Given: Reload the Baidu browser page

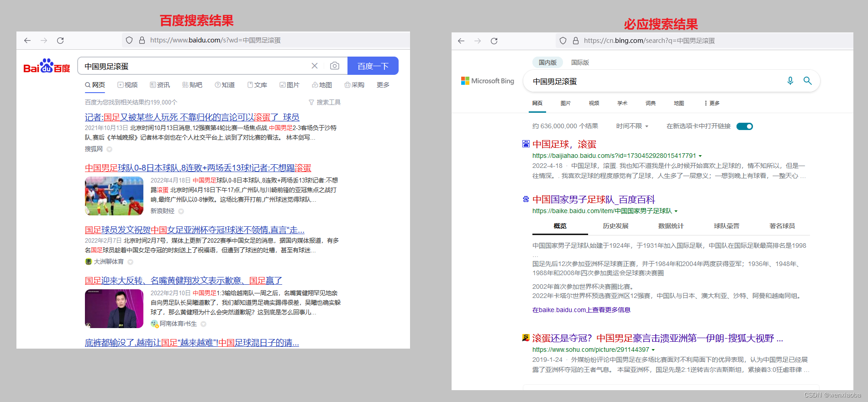Looking at the screenshot, I should [60, 41].
